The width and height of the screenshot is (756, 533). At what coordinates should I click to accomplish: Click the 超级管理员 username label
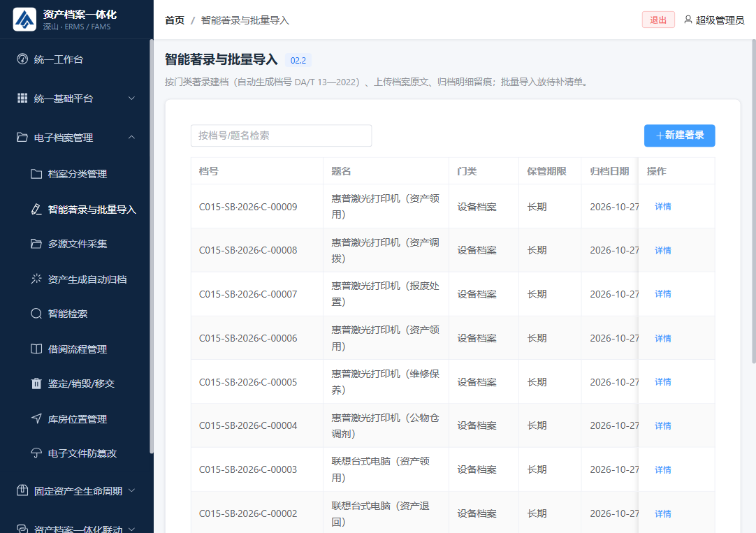click(720, 20)
